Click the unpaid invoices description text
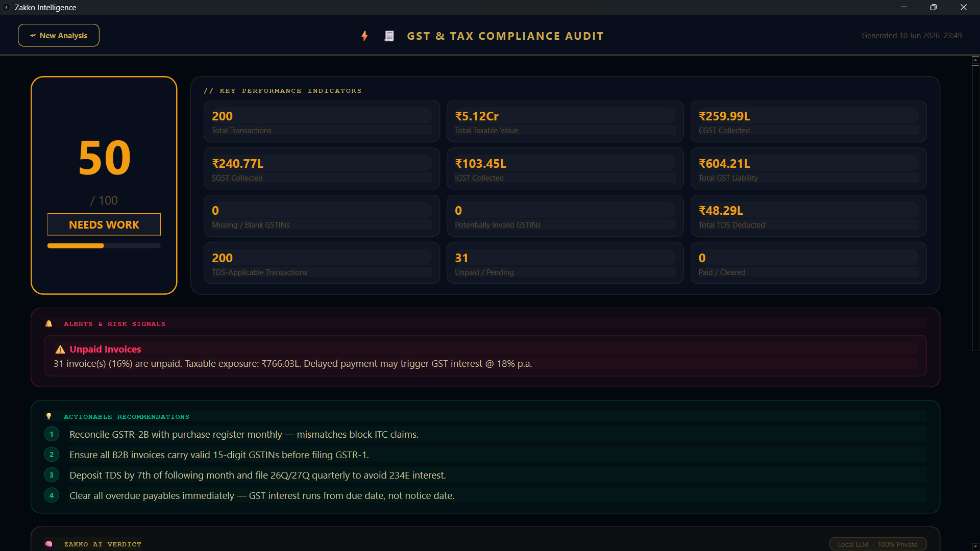 coord(292,364)
